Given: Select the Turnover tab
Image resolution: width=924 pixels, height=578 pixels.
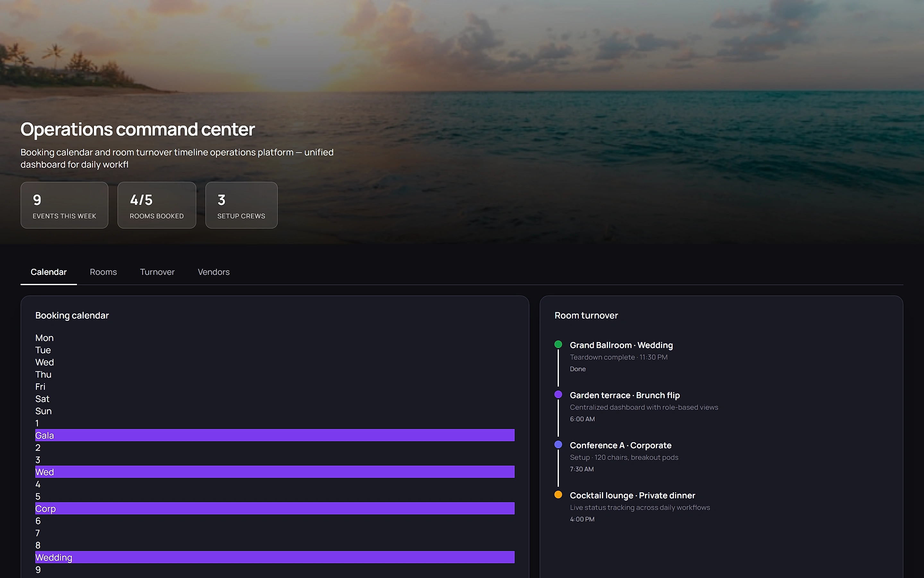Looking at the screenshot, I should [157, 272].
